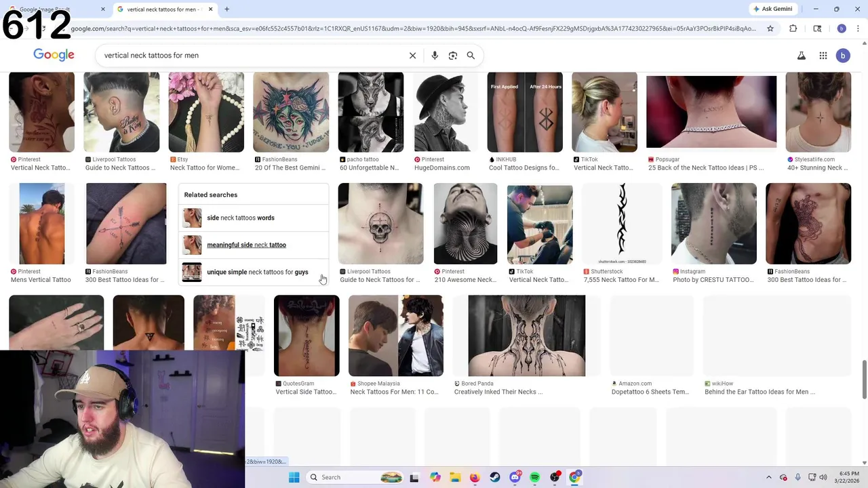Open related search unique simple neck tattoos

pos(254,272)
